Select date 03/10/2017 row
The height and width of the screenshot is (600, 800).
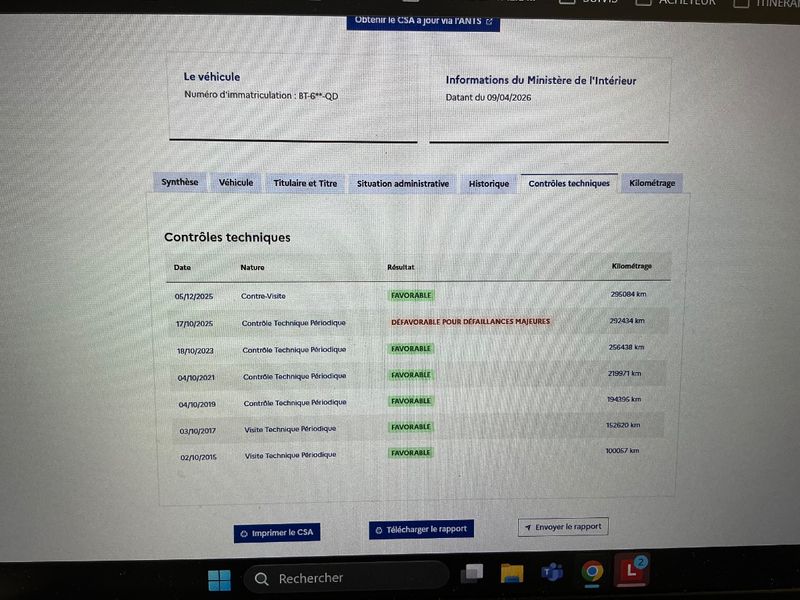197,431
